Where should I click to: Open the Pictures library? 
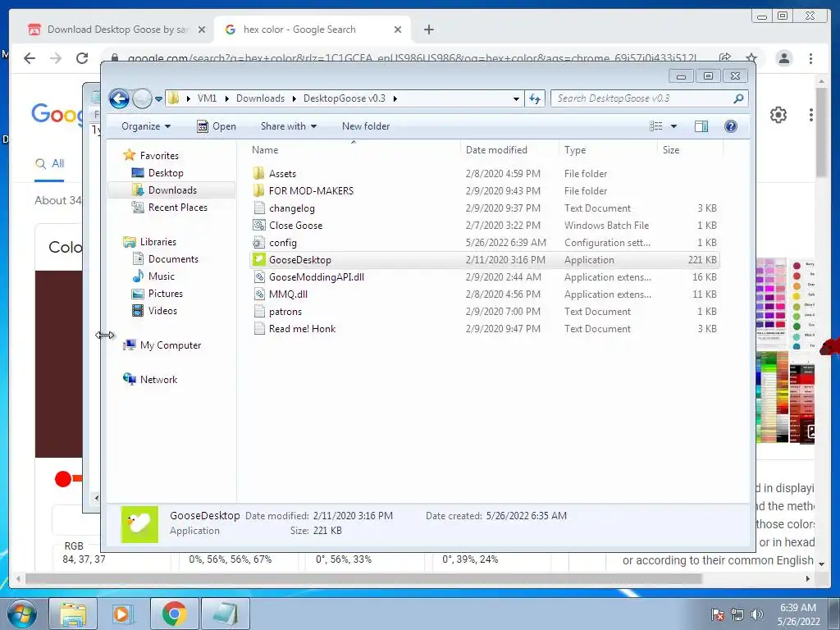click(x=157, y=293)
